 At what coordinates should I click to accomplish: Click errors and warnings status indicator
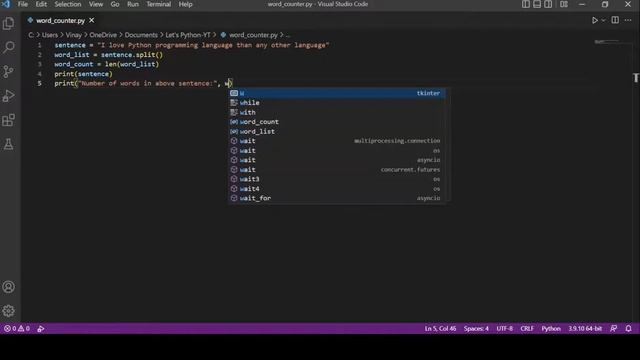pos(17,329)
